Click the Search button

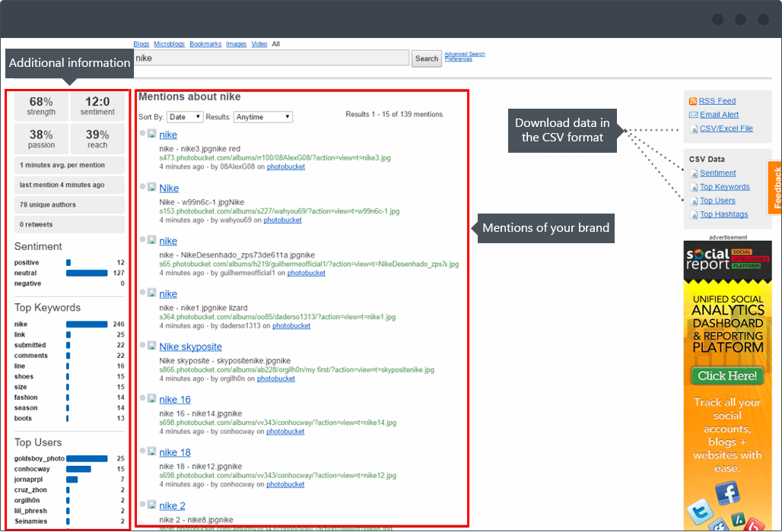pos(427,59)
